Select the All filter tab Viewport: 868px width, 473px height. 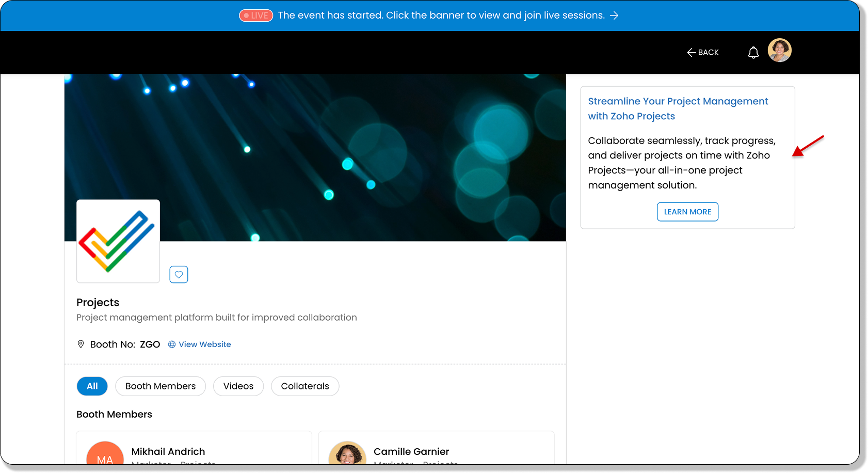point(92,386)
